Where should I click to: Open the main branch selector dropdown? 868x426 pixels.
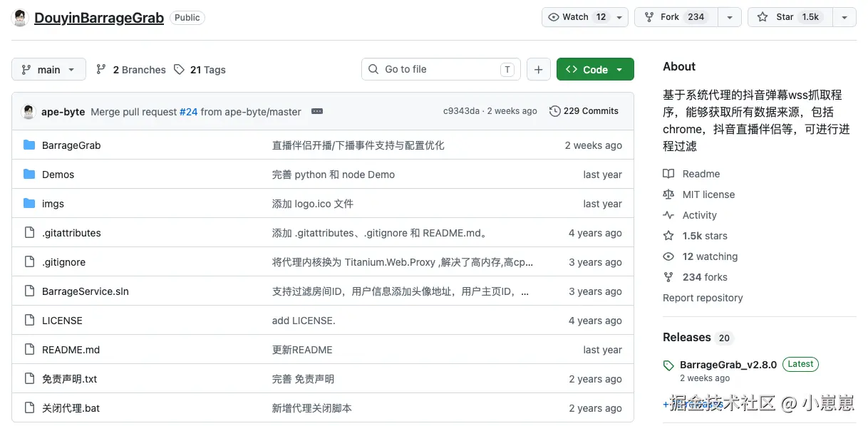[48, 69]
